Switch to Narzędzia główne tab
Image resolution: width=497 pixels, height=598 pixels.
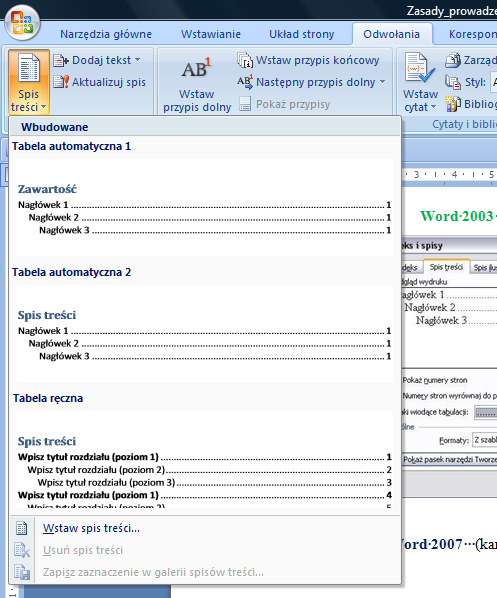[x=106, y=34]
